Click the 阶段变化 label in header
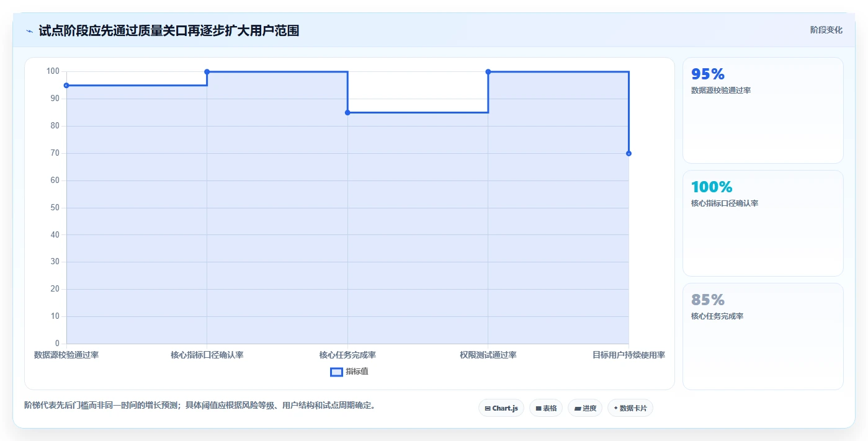Screen dimensions: 868x441 click(x=826, y=30)
